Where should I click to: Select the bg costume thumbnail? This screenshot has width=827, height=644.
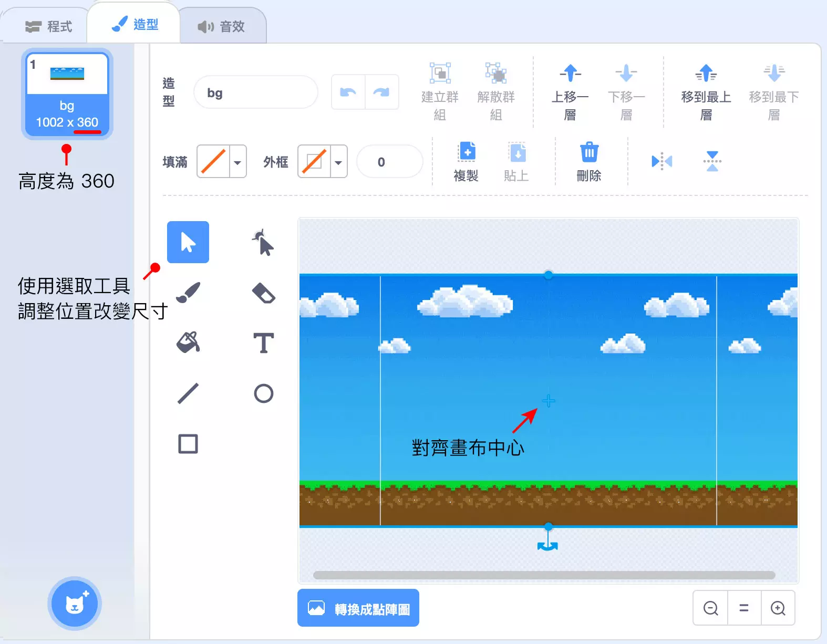pyautogui.click(x=67, y=94)
